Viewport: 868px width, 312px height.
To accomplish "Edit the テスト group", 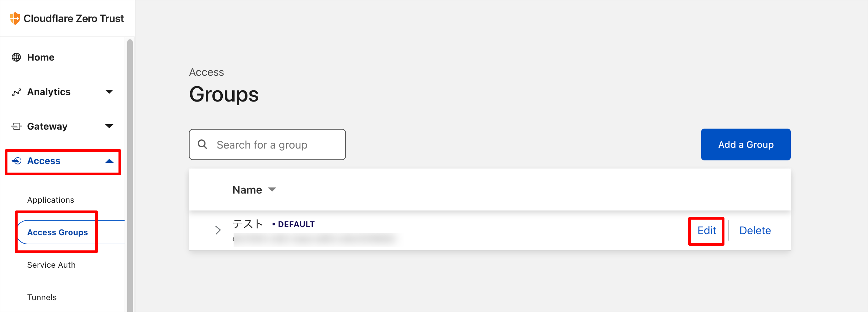I will pyautogui.click(x=707, y=230).
